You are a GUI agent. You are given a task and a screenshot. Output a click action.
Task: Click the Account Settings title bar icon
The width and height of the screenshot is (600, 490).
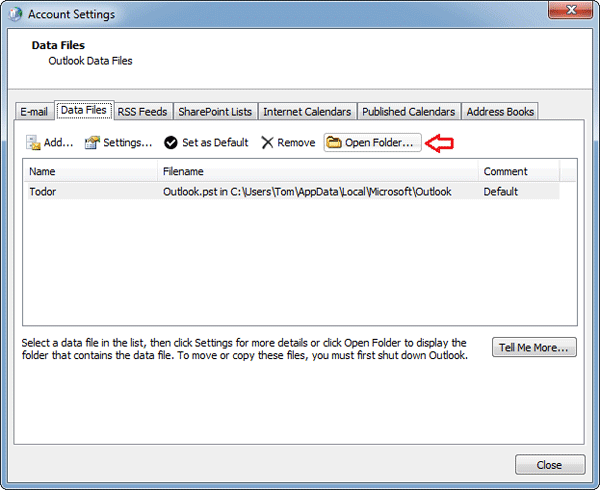tap(15, 15)
